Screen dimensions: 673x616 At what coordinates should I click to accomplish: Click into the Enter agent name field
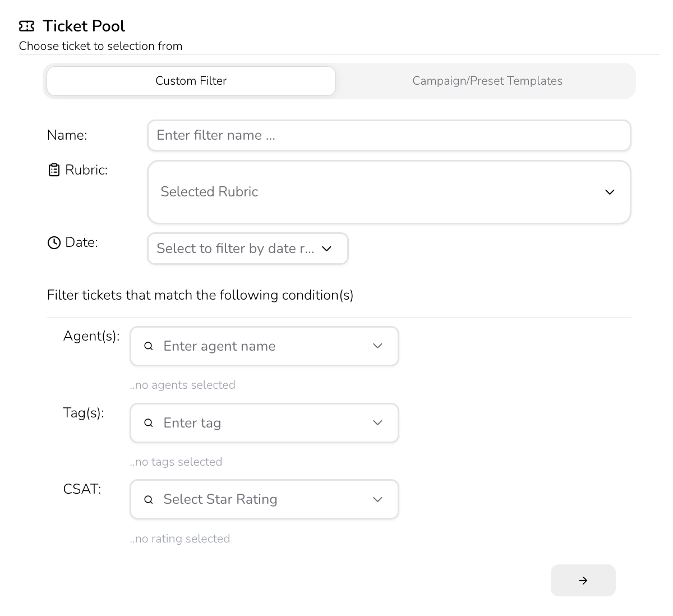pyautogui.click(x=258, y=346)
